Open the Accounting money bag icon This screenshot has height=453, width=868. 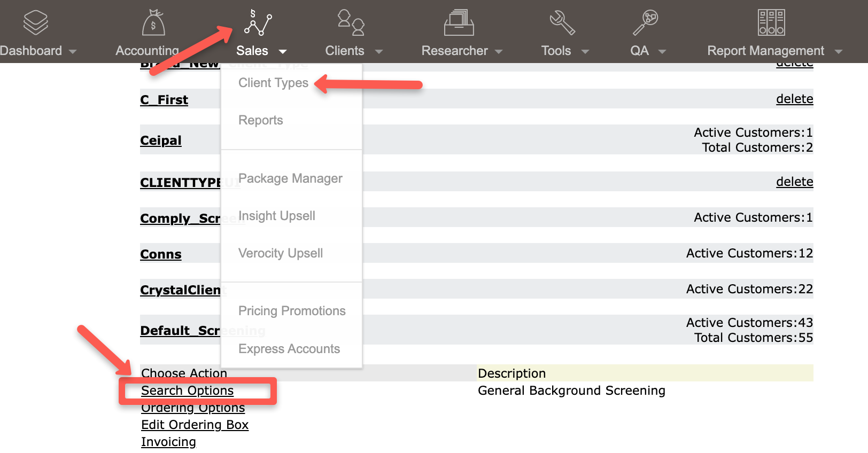point(153,23)
